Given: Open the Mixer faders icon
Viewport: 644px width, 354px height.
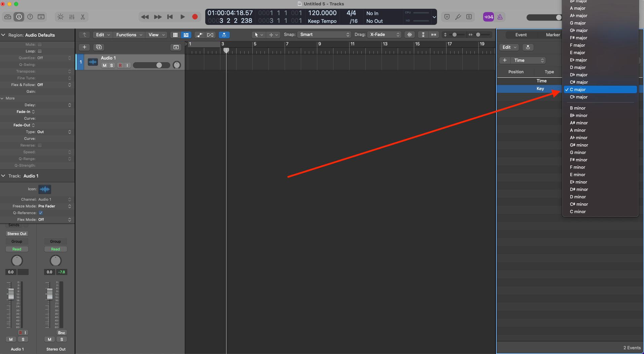Looking at the screenshot, I should (x=72, y=17).
